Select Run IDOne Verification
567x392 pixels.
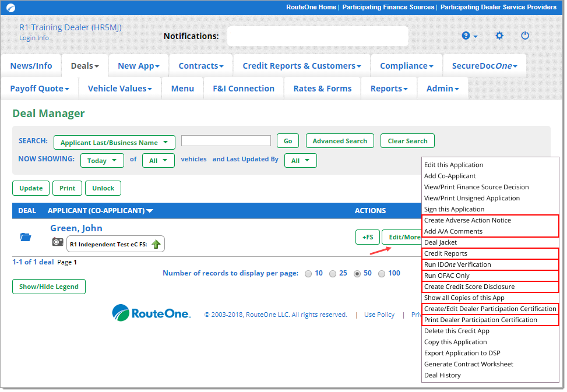[x=457, y=265]
